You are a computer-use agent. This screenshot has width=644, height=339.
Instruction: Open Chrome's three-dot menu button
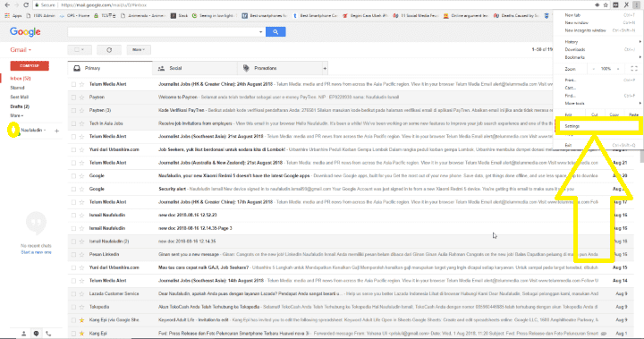pos(636,5)
